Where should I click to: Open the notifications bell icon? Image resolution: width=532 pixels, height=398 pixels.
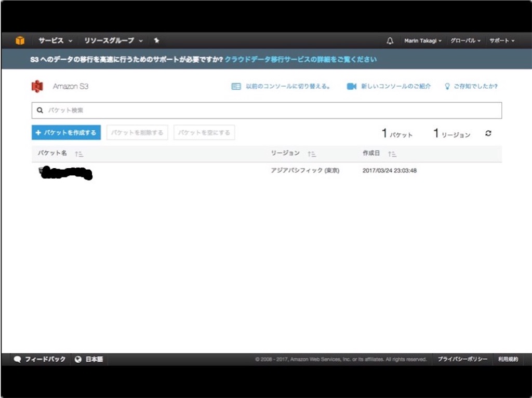coord(390,40)
